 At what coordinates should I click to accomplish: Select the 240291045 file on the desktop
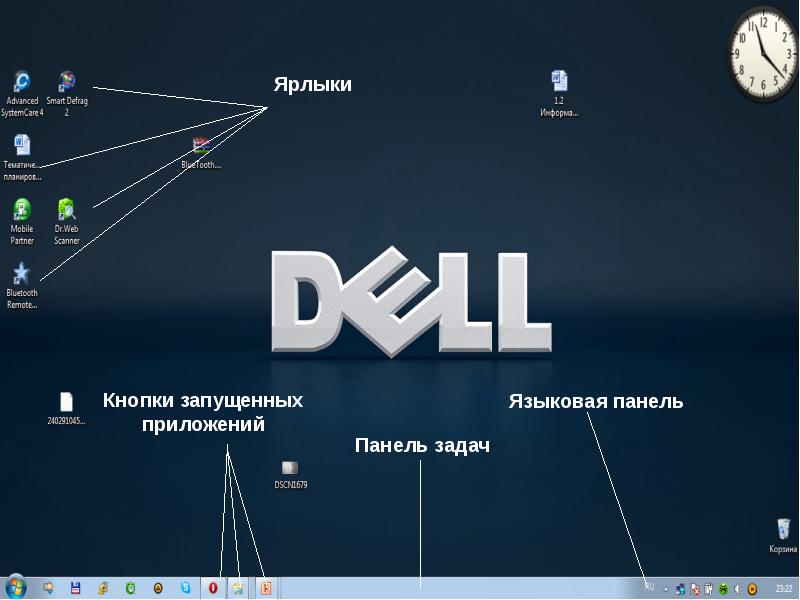tap(66, 402)
